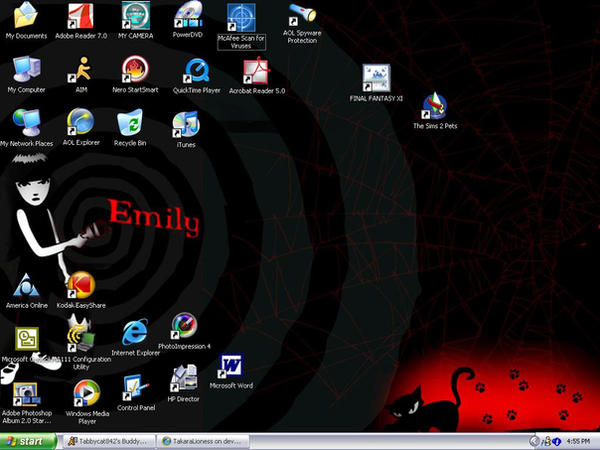Click the blue shield tray icon
Viewport: 600px width, 450px height.
click(x=557, y=442)
